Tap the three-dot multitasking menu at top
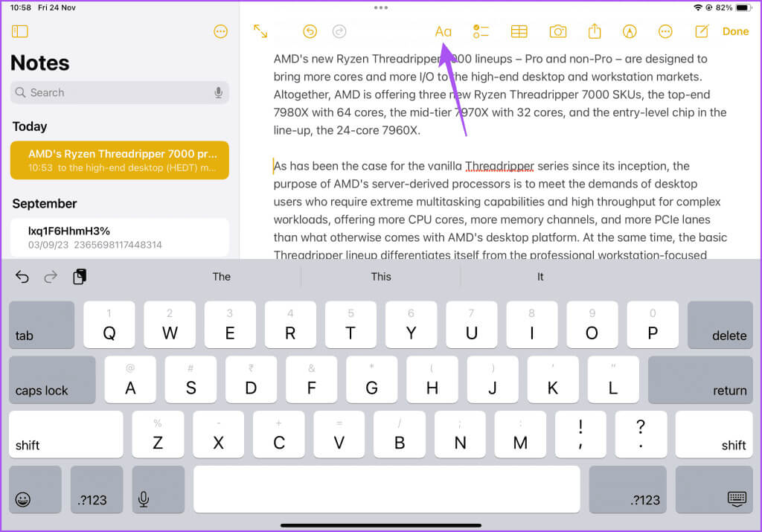The width and height of the screenshot is (762, 532). coord(381,7)
